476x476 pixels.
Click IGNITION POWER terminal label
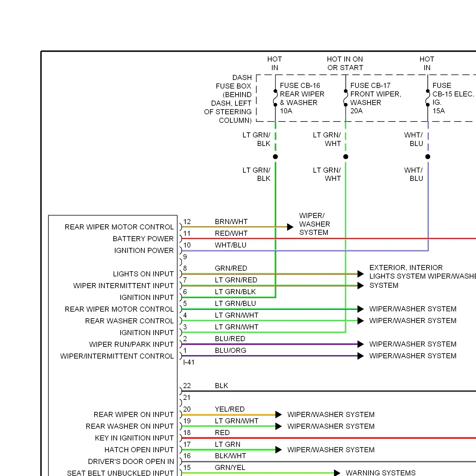click(x=144, y=250)
